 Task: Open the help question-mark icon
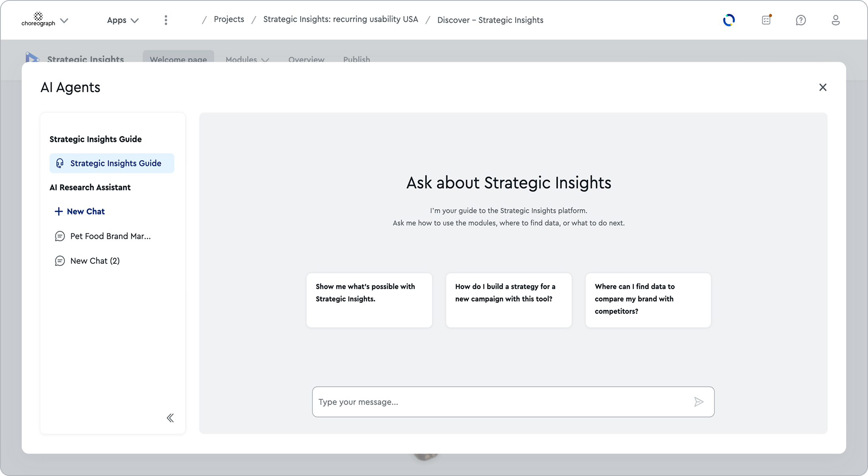801,20
